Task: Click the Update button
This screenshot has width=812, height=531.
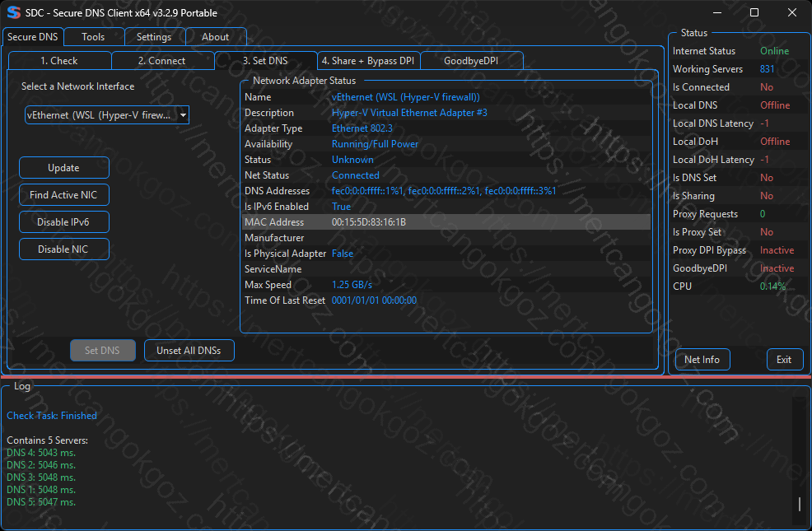Action: [63, 168]
